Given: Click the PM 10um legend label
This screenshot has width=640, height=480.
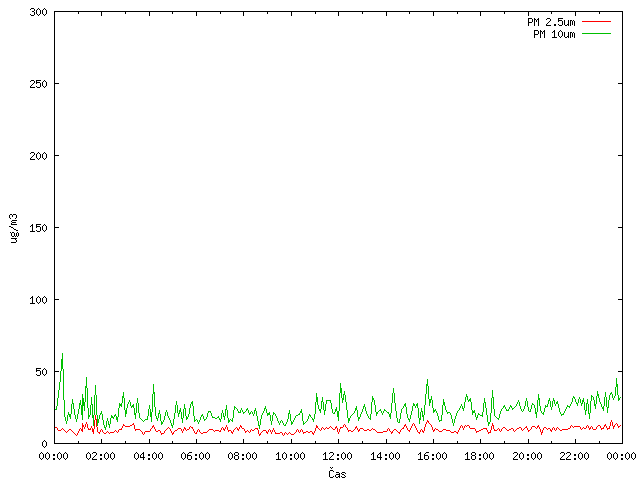Looking at the screenshot, I should [x=554, y=34].
